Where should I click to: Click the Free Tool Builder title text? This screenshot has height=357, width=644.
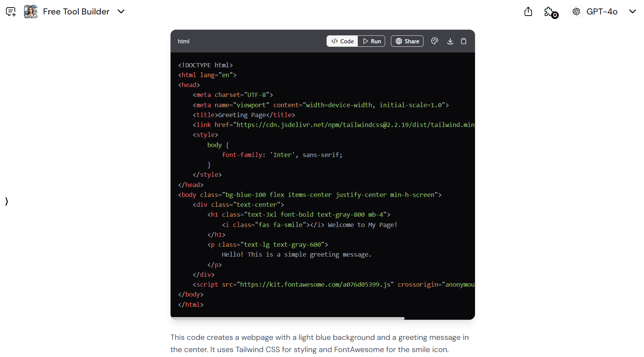(x=76, y=12)
